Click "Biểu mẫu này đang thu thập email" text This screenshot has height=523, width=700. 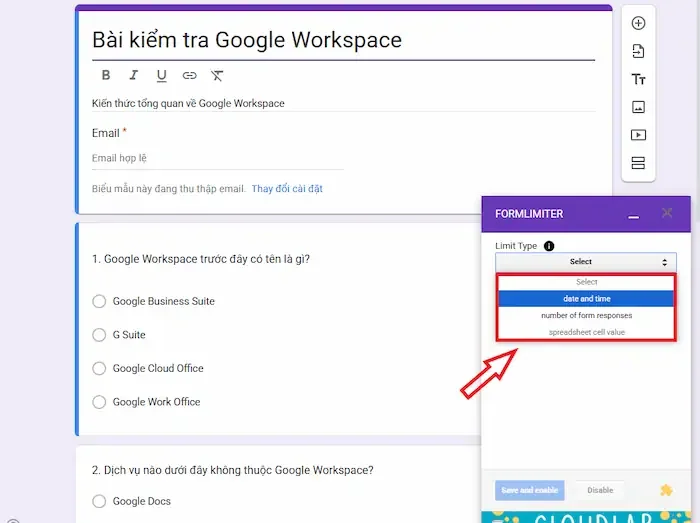(169, 189)
